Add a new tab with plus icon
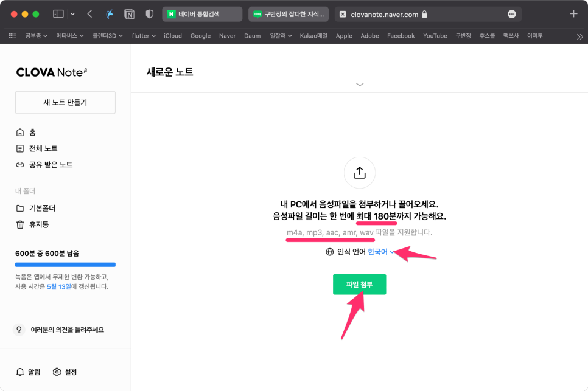This screenshot has height=391, width=588. pyautogui.click(x=573, y=14)
